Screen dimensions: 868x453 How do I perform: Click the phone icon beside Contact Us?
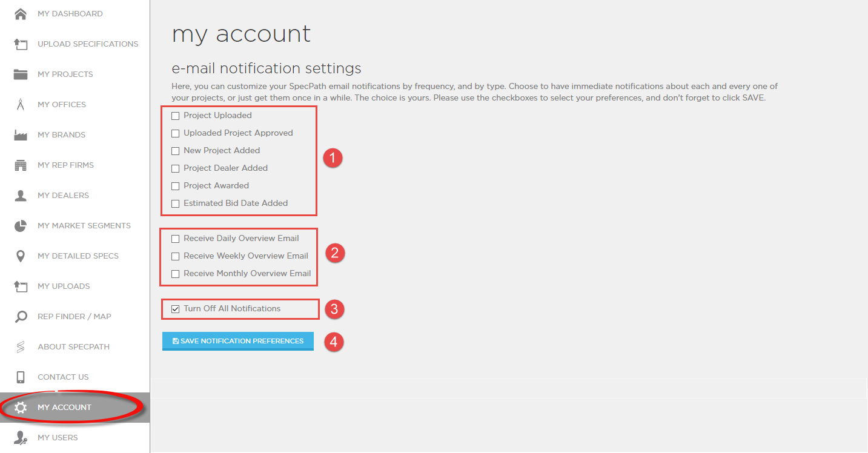(x=21, y=377)
